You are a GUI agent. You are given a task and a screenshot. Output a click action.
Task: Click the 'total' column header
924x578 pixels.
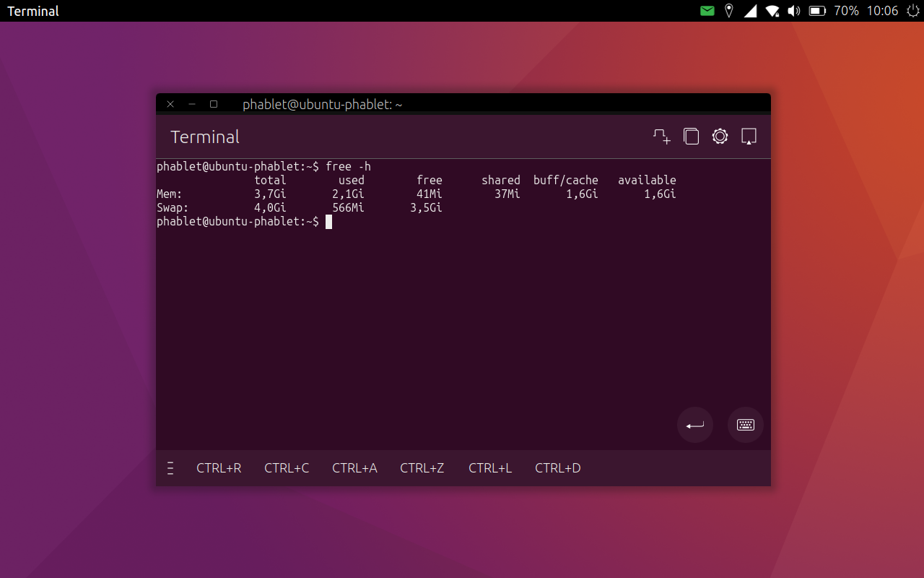pos(270,180)
